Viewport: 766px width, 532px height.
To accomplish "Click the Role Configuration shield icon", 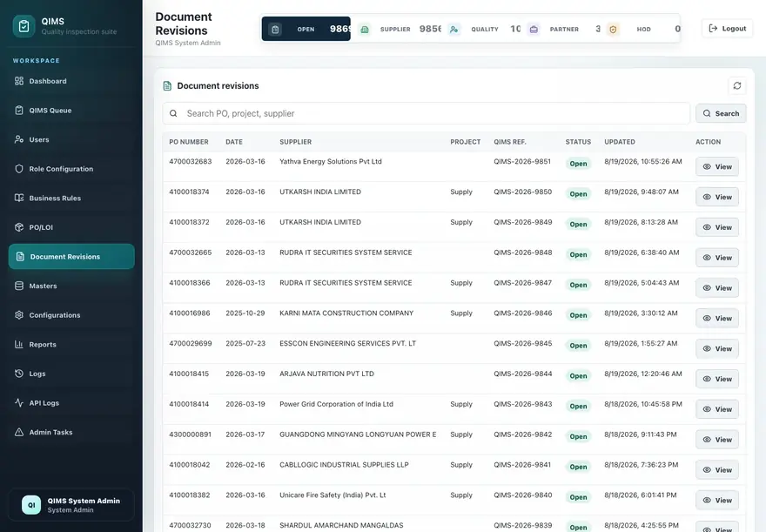I will click(x=19, y=169).
